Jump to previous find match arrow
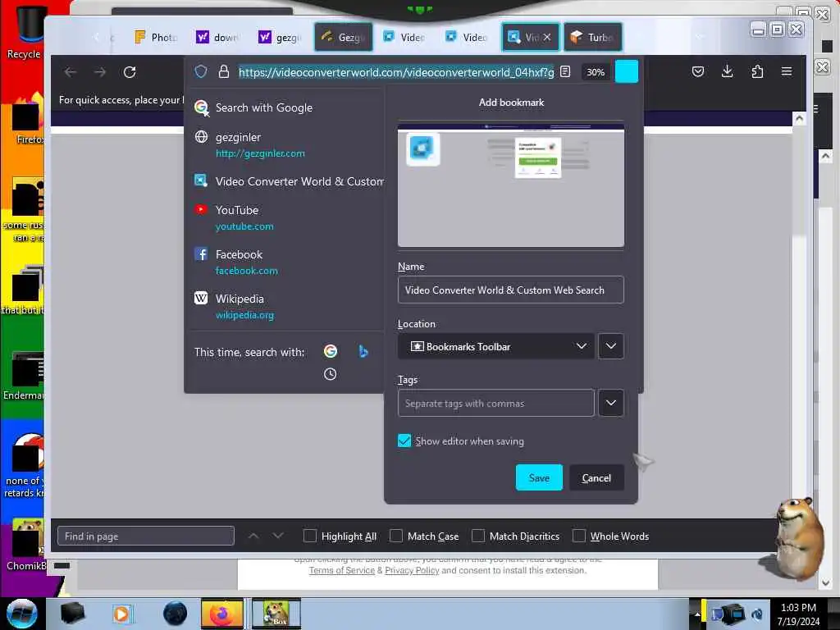Viewport: 840px width, 630px height. [253, 536]
